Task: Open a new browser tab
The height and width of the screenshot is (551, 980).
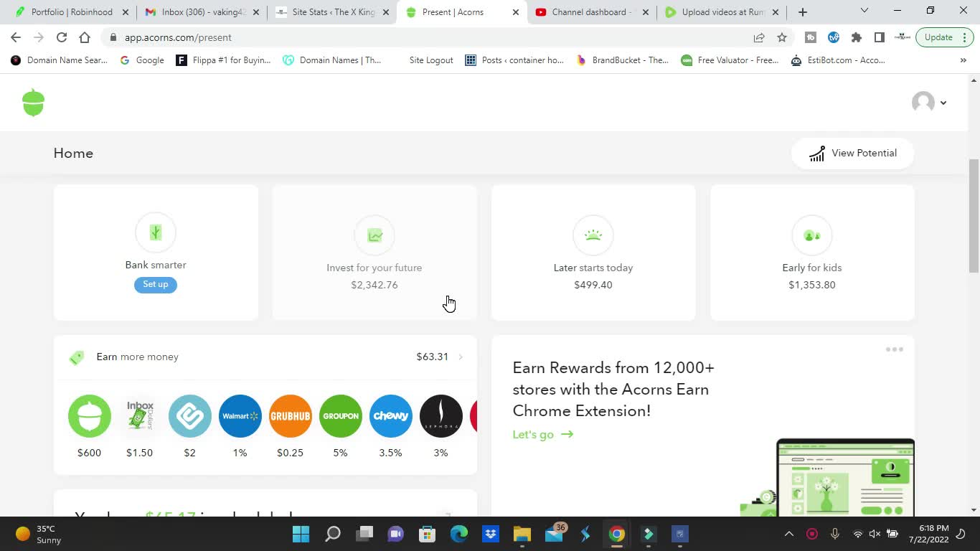Action: (x=803, y=12)
